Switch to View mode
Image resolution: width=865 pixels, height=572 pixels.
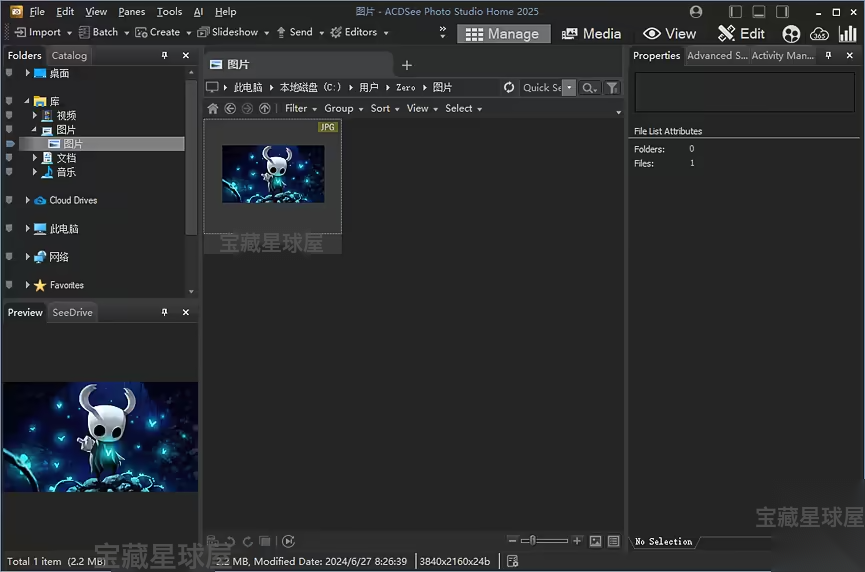pos(670,34)
